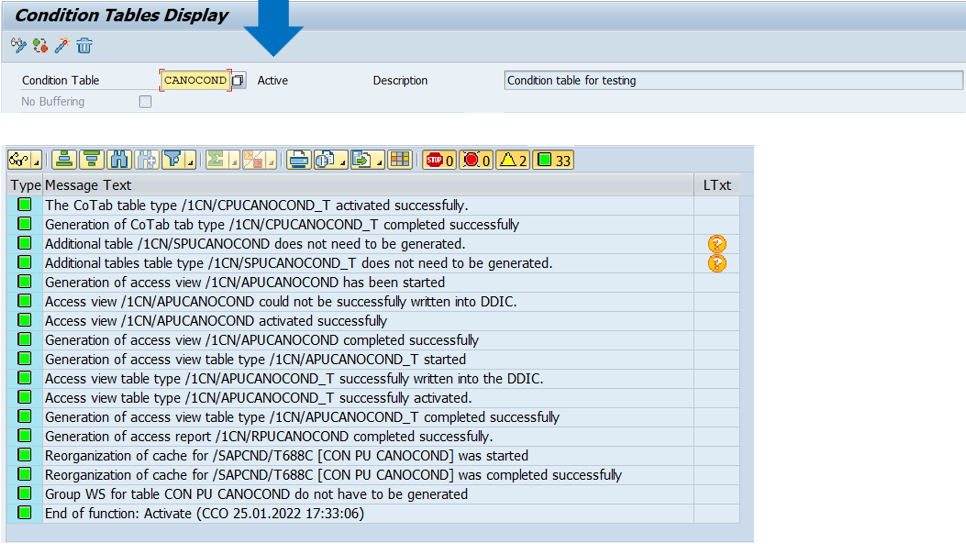Click the Sort Descending icon
Image resolution: width=966 pixels, height=544 pixels.
click(x=91, y=160)
